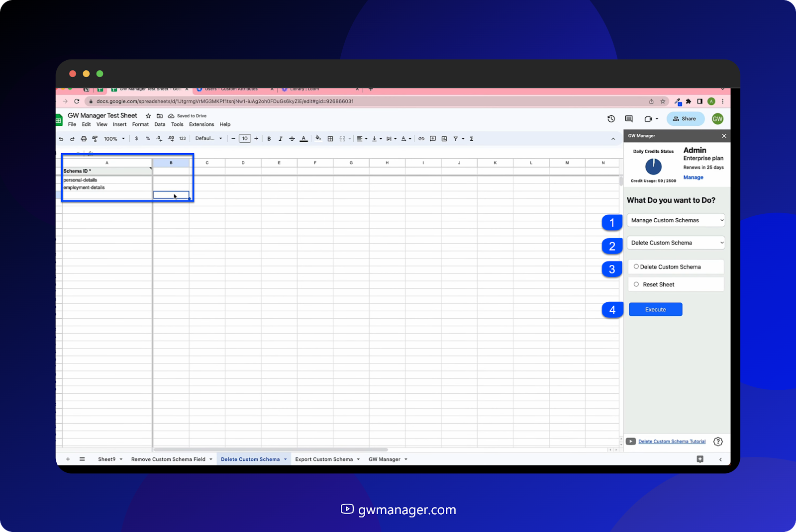Open browser extensions puzzle icon
This screenshot has width=796, height=532.
pyautogui.click(x=689, y=101)
